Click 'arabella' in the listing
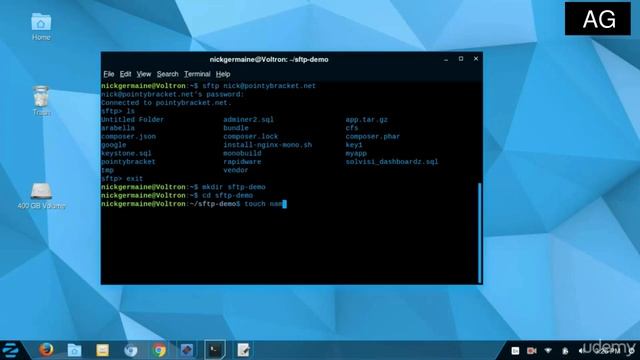This screenshot has width=640, height=360. coord(118,128)
